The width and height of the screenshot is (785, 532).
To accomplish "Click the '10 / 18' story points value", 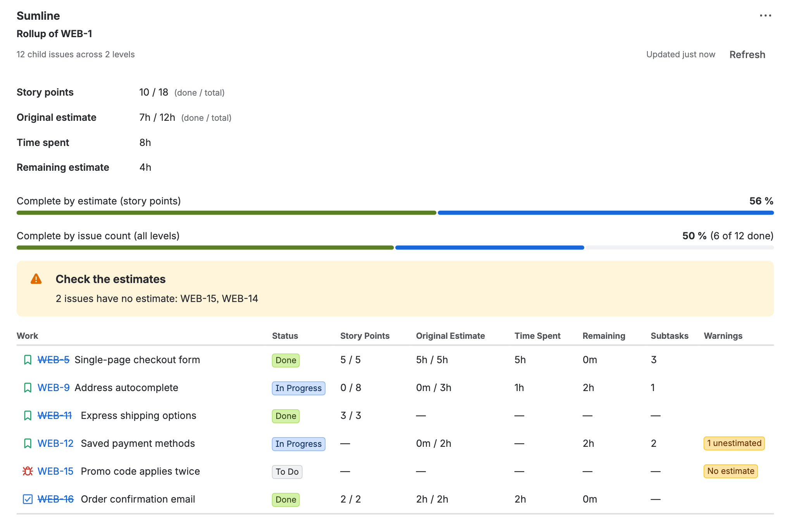I will tap(153, 92).
